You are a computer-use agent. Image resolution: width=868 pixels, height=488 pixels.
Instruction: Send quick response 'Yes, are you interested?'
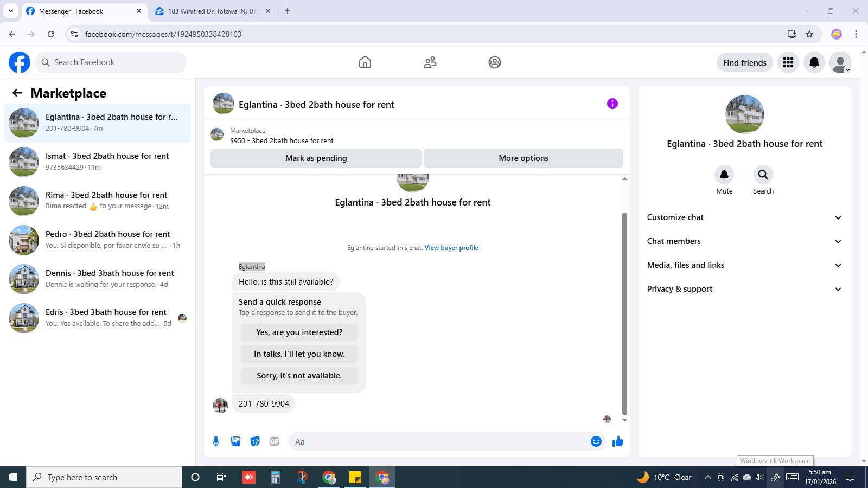[299, 332]
